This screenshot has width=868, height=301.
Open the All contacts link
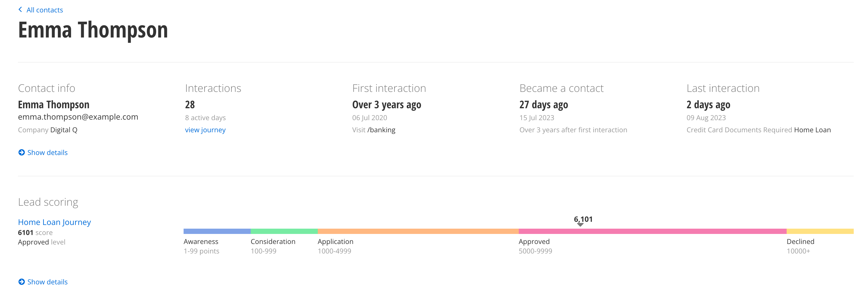(x=44, y=10)
